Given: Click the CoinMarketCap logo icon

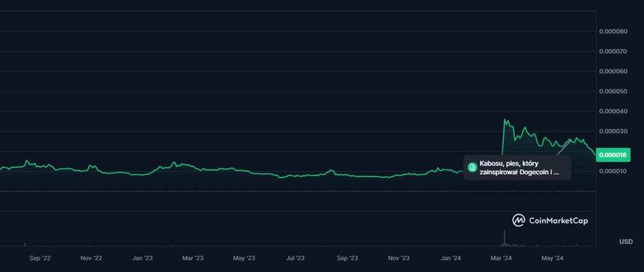Looking at the screenshot, I should click(x=519, y=220).
